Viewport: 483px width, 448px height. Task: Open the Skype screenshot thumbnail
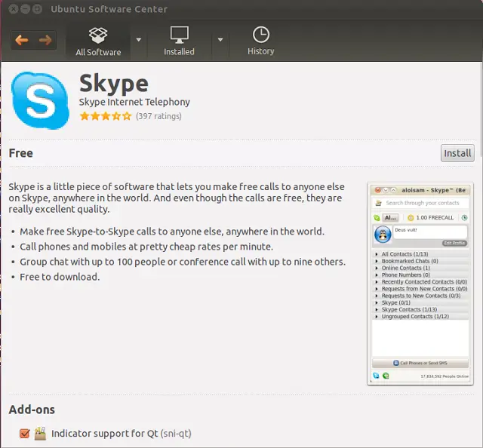click(x=420, y=284)
